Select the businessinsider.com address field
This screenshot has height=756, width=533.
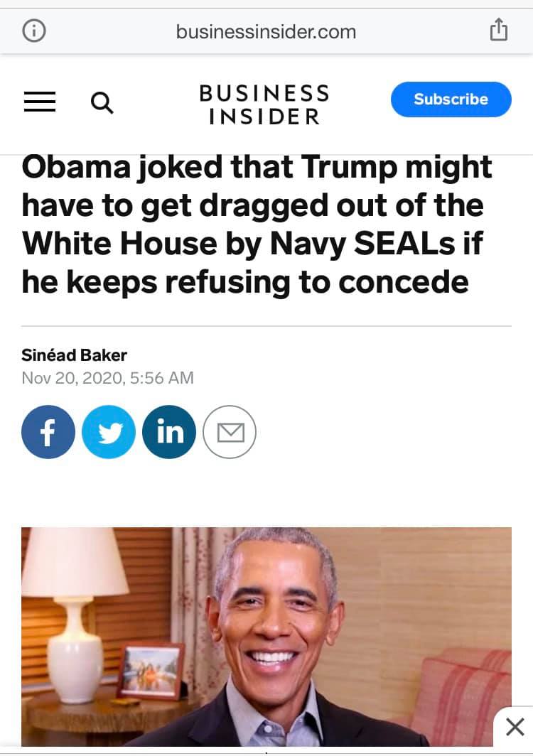(266, 32)
